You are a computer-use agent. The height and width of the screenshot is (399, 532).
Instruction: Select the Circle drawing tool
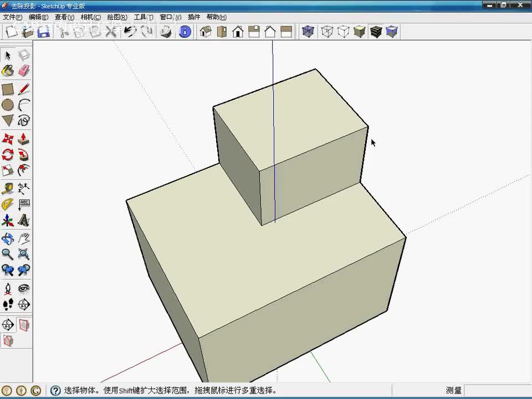tap(8, 105)
